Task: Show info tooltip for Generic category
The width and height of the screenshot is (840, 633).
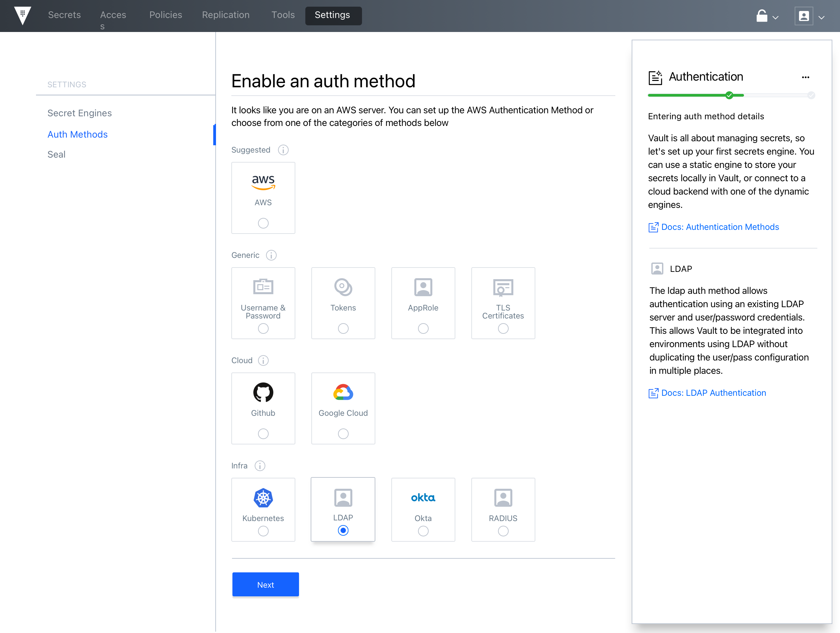Action: tap(271, 255)
